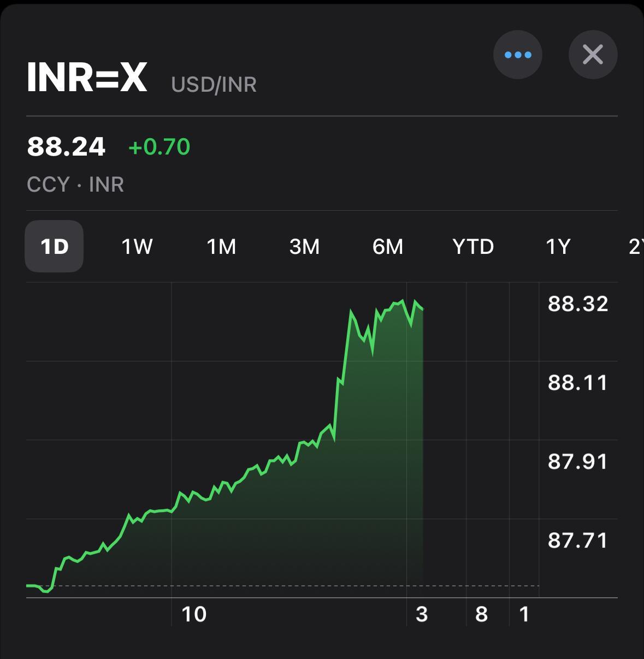Screen dimensions: 644x659
Task: Click the 88.32 y-axis label
Action: pyautogui.click(x=578, y=304)
